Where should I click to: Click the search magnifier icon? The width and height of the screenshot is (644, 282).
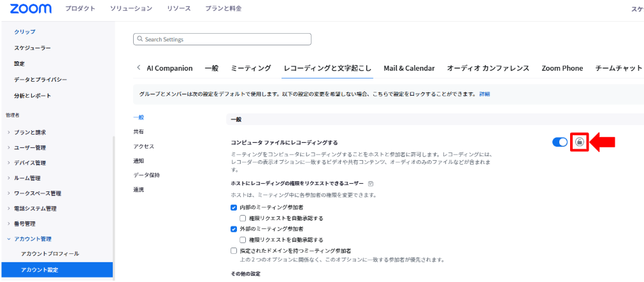coord(140,40)
